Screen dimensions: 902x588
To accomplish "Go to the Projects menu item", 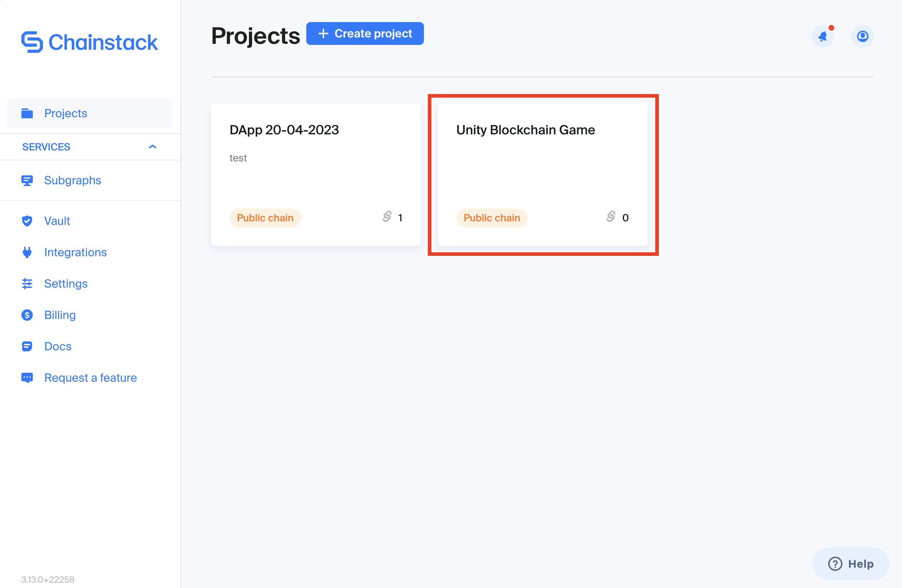I will pos(66,113).
